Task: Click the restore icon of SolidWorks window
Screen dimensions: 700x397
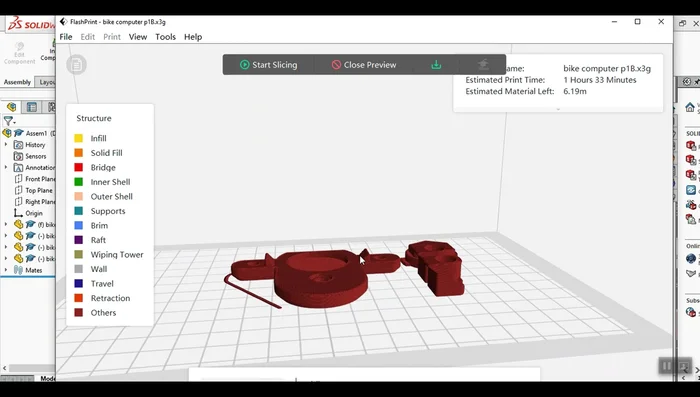Action: coord(682,23)
